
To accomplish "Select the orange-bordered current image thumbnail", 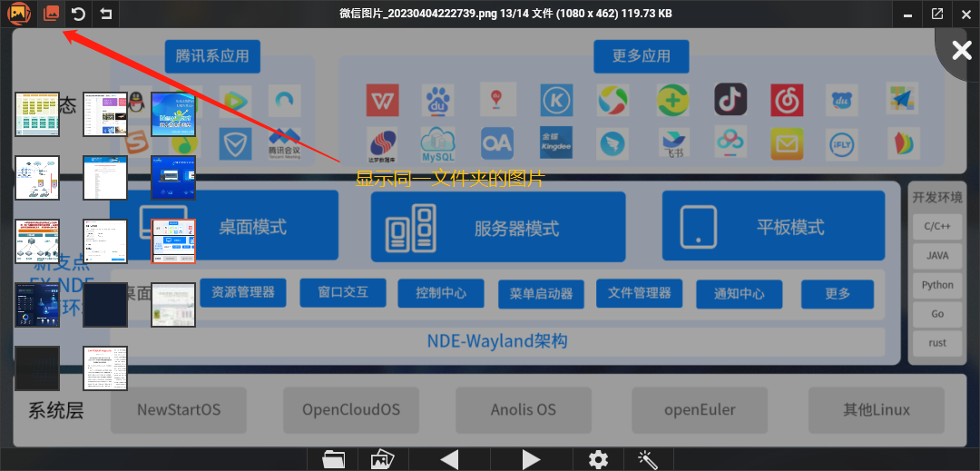I will 173,241.
